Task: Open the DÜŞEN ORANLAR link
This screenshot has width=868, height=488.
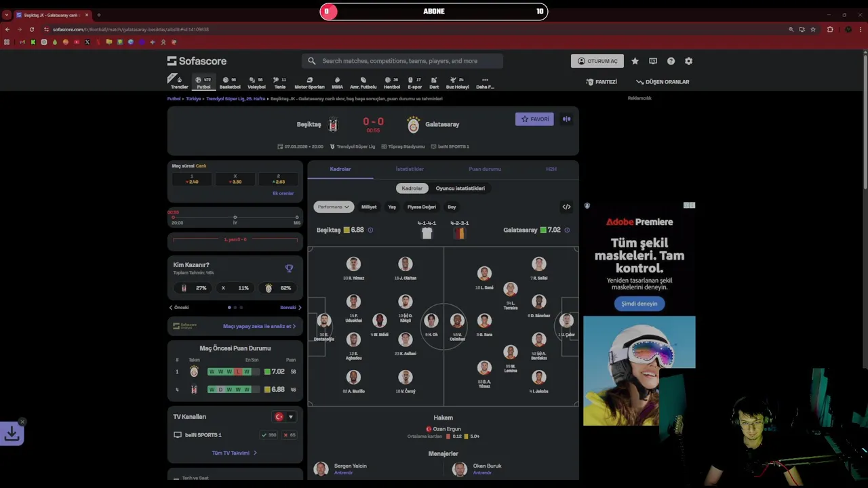Action: tap(663, 82)
